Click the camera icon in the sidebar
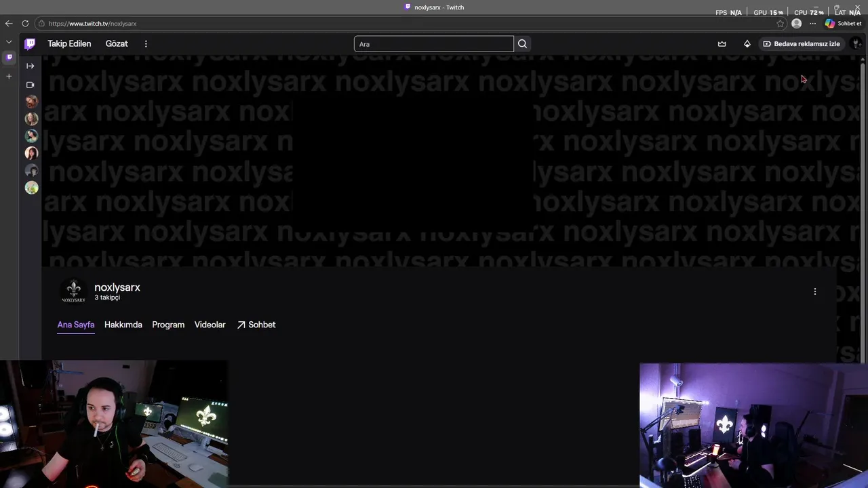868x488 pixels. (x=30, y=85)
